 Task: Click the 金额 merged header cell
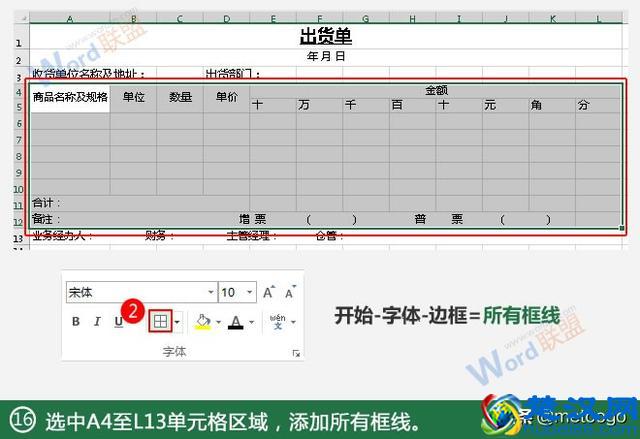(436, 91)
